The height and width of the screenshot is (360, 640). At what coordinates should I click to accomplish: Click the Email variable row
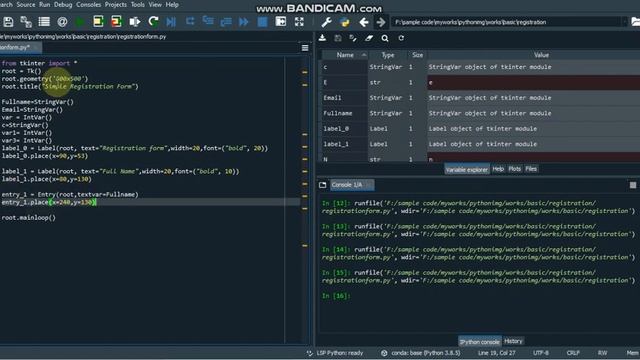click(480, 98)
